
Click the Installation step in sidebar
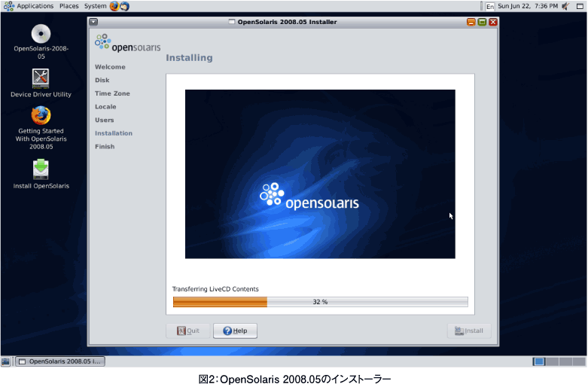pos(113,133)
